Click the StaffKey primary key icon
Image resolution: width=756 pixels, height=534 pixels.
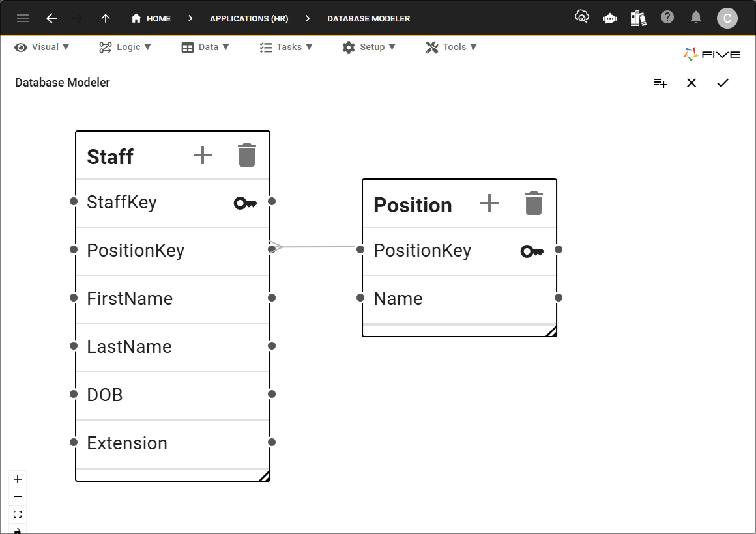[246, 203]
